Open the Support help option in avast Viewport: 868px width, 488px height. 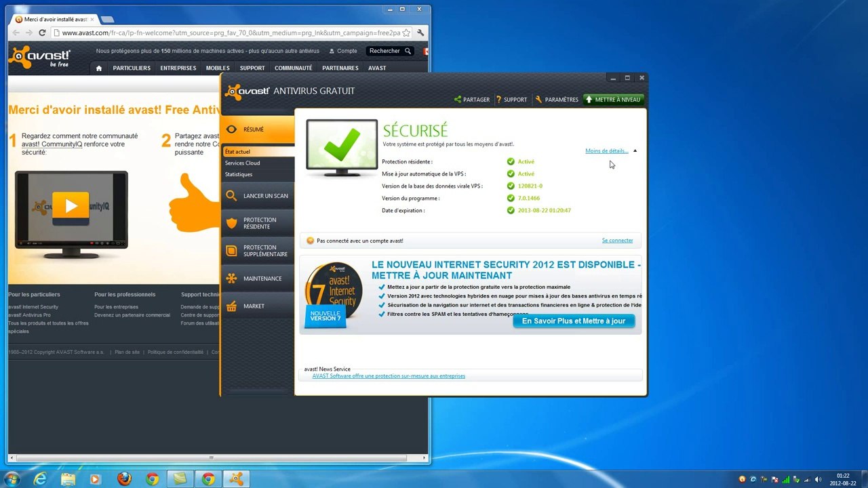(511, 100)
